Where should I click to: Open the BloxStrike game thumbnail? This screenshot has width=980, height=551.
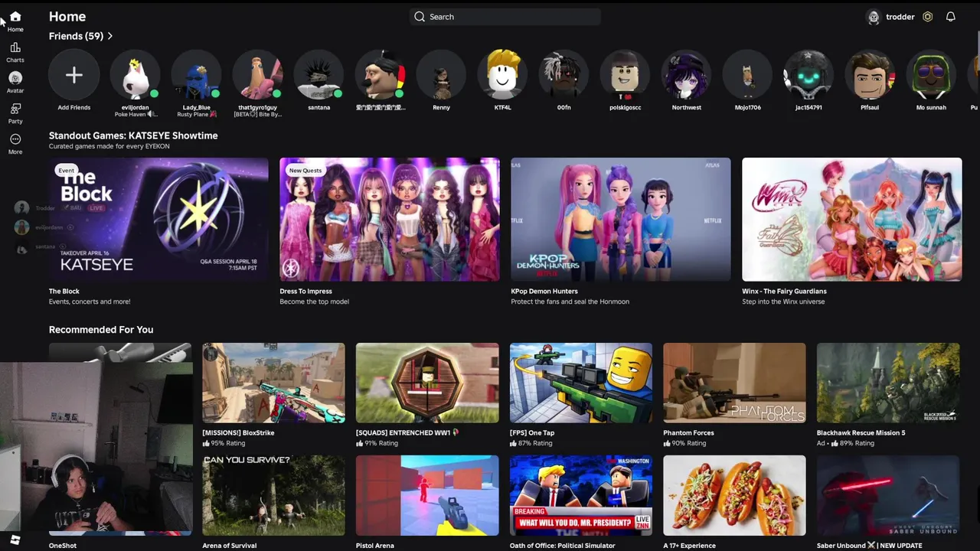point(273,383)
